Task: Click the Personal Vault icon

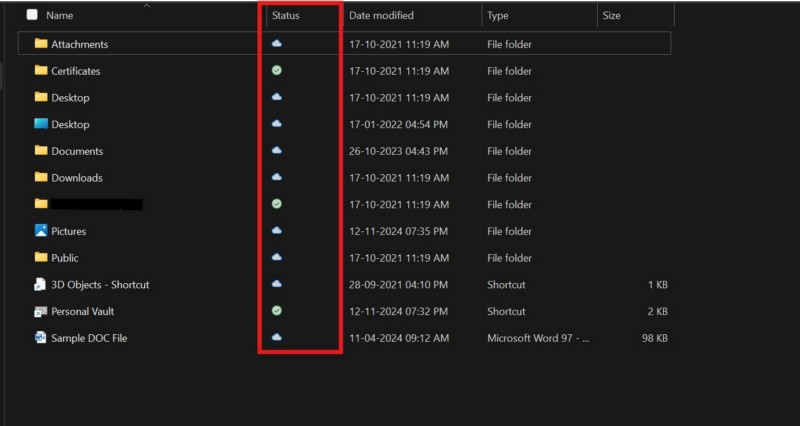Action: click(41, 311)
